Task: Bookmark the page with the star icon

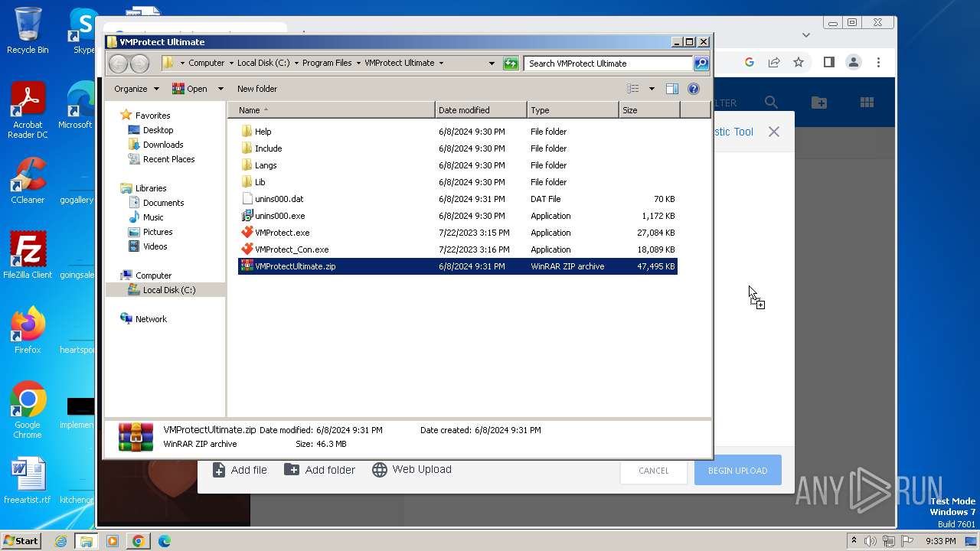Action: point(799,63)
